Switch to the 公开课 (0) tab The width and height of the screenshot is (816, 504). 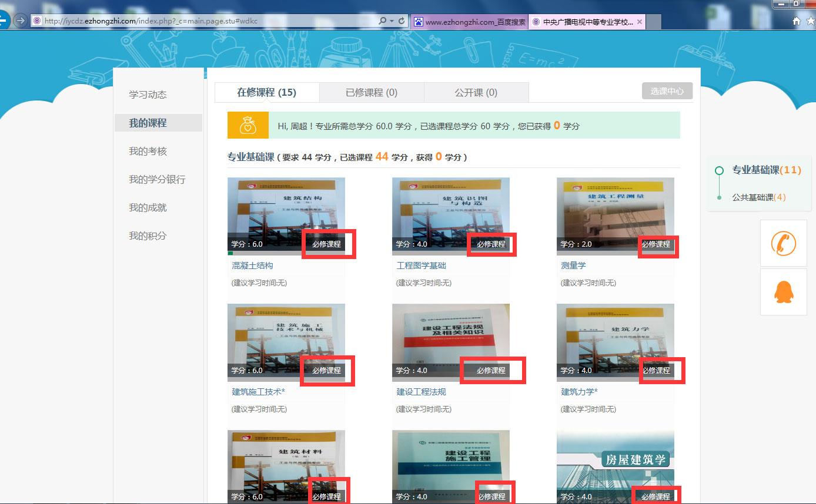pyautogui.click(x=476, y=92)
